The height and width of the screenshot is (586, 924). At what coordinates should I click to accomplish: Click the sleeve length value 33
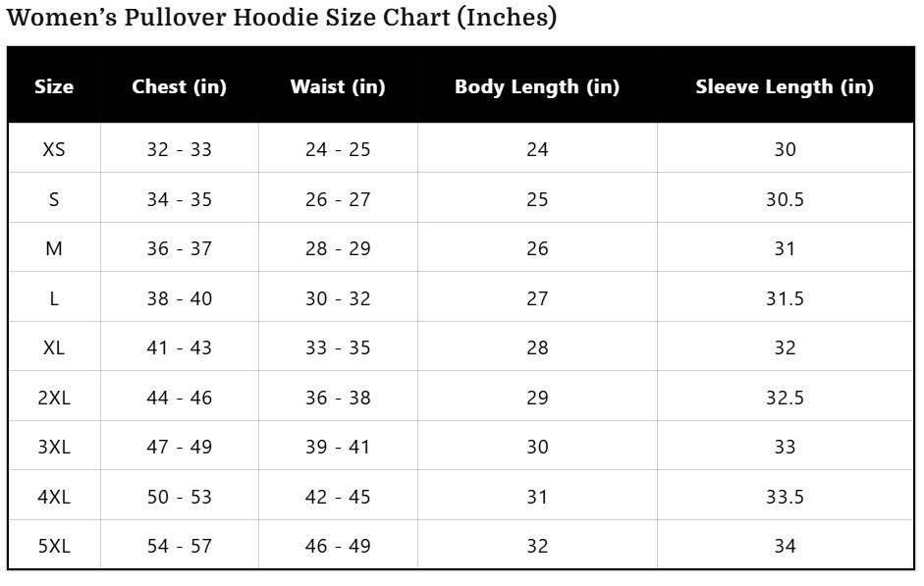785,447
